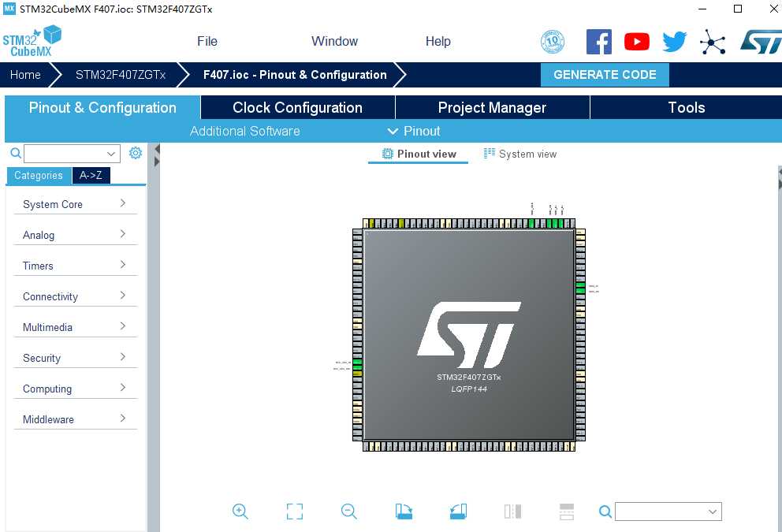Viewport: 782px width, 532px height.
Task: Open the Twitter icon link
Action: [x=674, y=42]
